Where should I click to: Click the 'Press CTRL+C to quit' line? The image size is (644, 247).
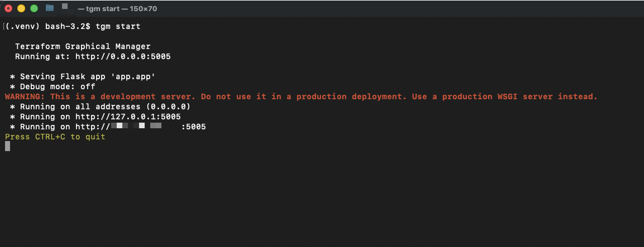click(x=55, y=137)
